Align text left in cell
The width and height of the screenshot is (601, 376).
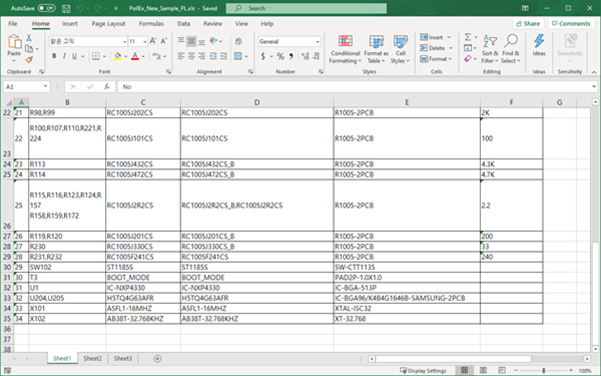[x=181, y=56]
